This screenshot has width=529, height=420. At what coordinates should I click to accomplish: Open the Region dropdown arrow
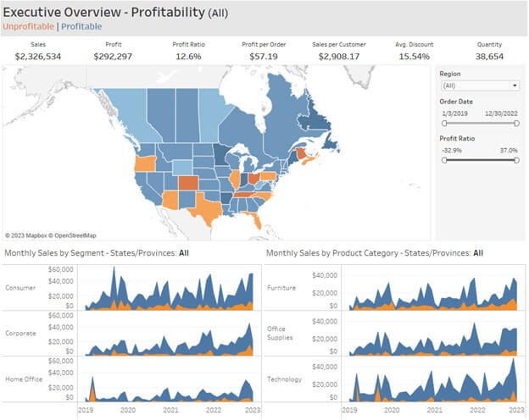pyautogui.click(x=515, y=86)
